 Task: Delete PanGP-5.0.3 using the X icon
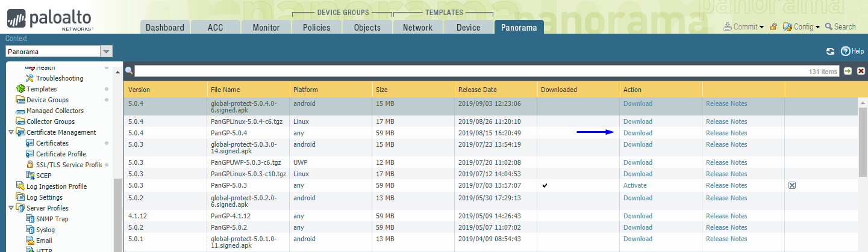point(792,185)
